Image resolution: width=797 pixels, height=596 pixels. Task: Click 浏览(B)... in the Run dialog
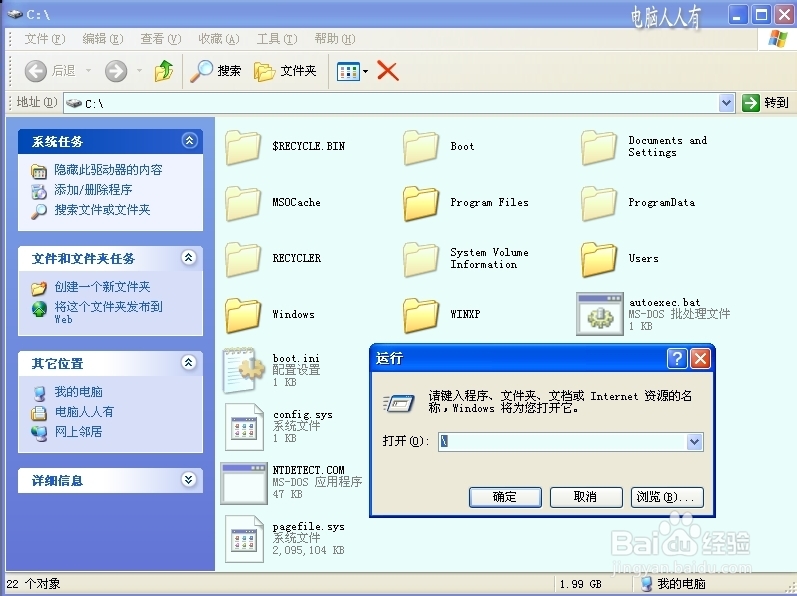point(667,497)
